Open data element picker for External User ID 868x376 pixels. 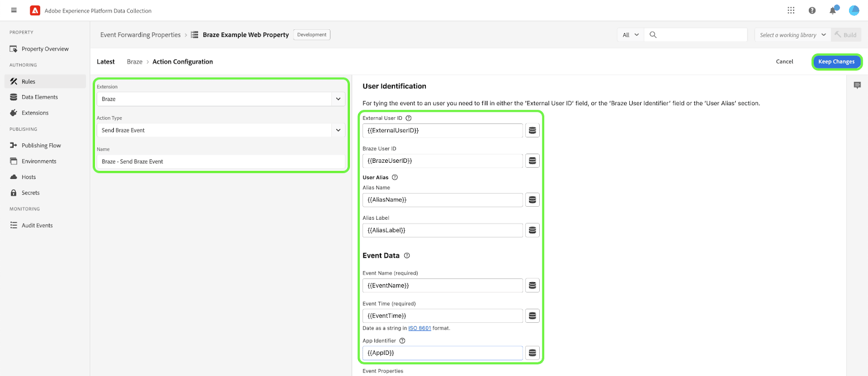pos(532,131)
